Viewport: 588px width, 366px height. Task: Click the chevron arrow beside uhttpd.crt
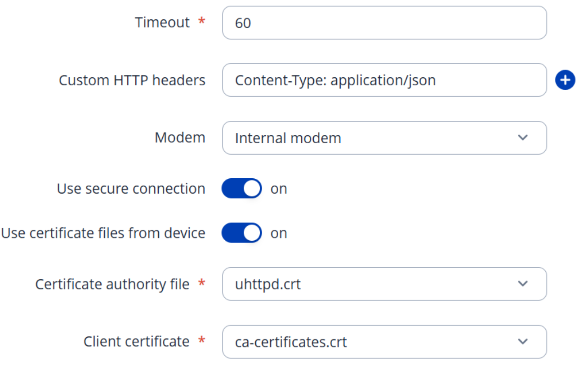pos(522,284)
